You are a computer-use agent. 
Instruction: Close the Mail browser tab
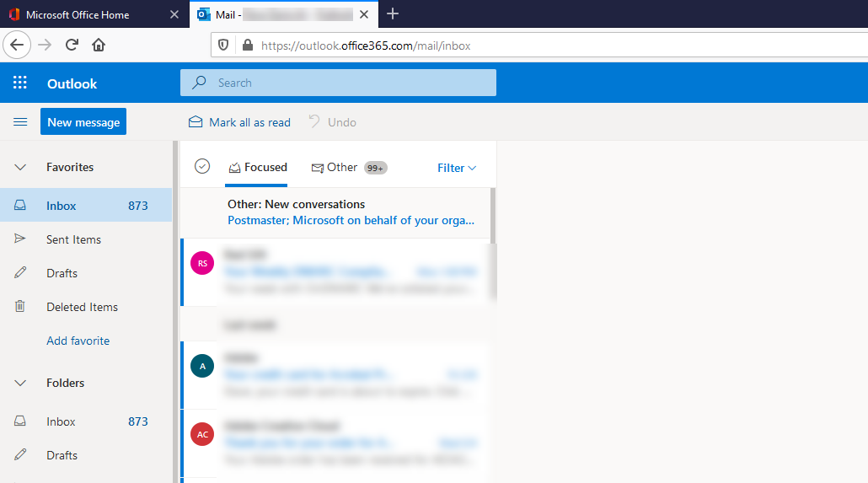364,14
